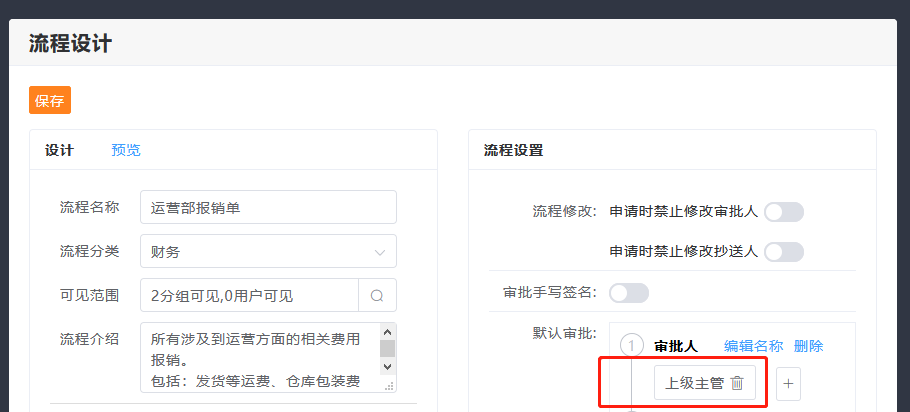
Task: Select the 上级主管 approver tag
Action: [694, 383]
